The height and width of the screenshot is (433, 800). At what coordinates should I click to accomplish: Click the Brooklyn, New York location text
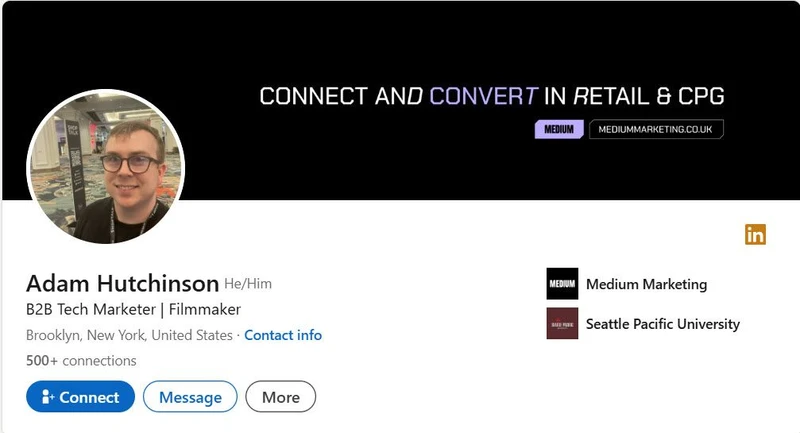pos(129,335)
